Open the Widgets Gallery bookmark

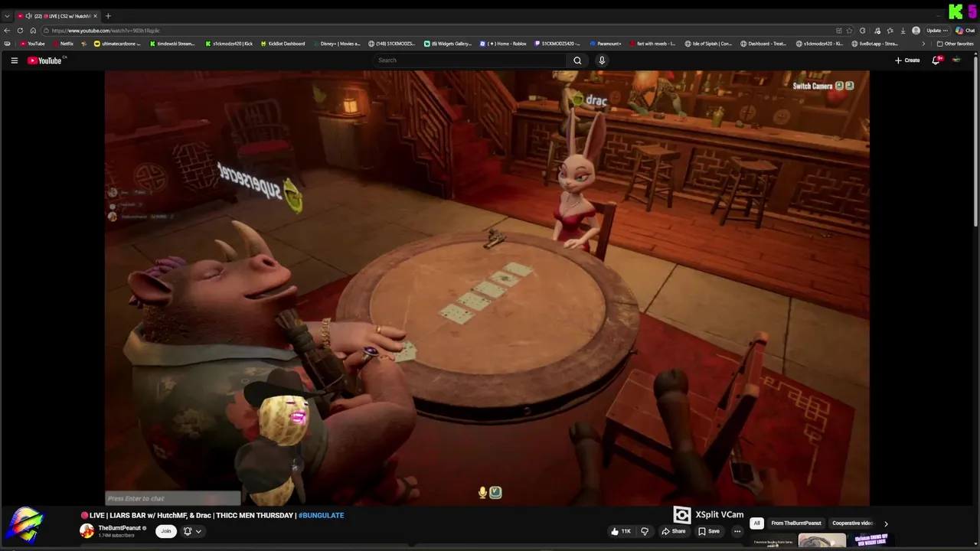448,44
